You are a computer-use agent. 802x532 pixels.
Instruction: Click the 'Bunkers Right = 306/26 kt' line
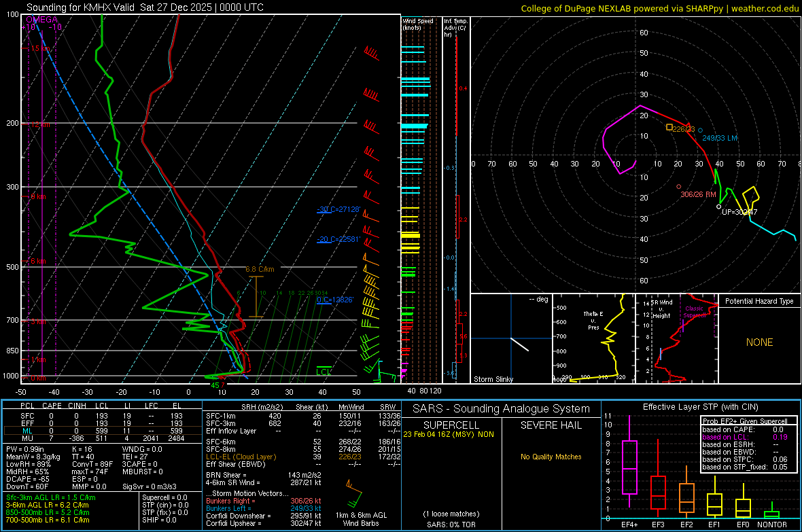pos(264,501)
